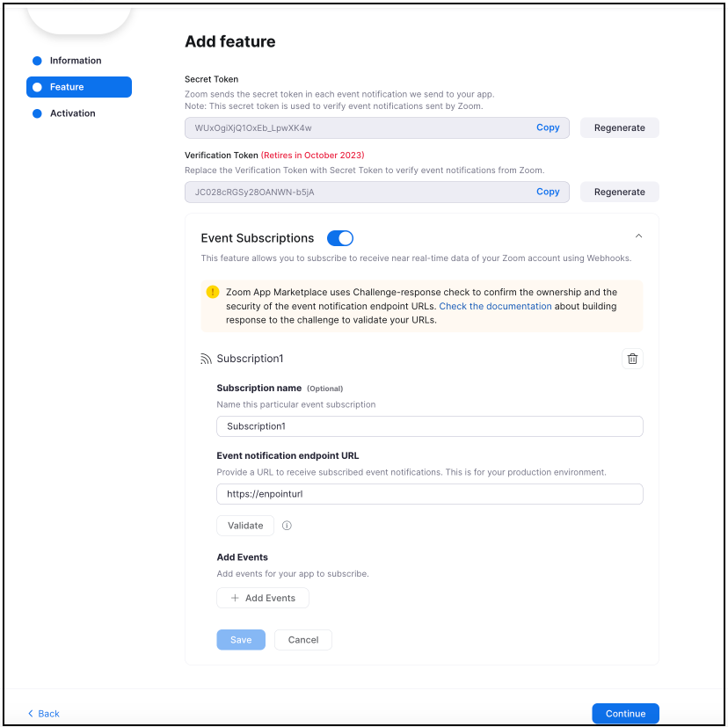Delete Subscription1 using the trash icon
This screenshot has width=728, height=727.
[x=632, y=359]
